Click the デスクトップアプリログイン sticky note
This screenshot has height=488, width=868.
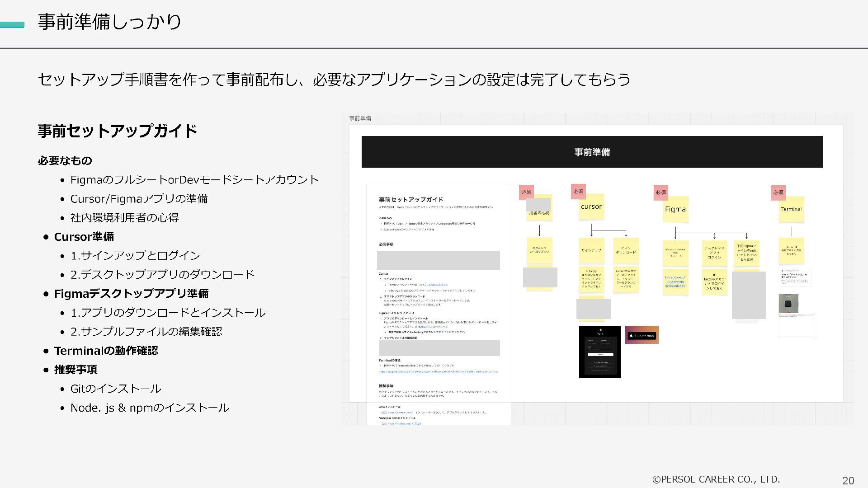pyautogui.click(x=714, y=253)
